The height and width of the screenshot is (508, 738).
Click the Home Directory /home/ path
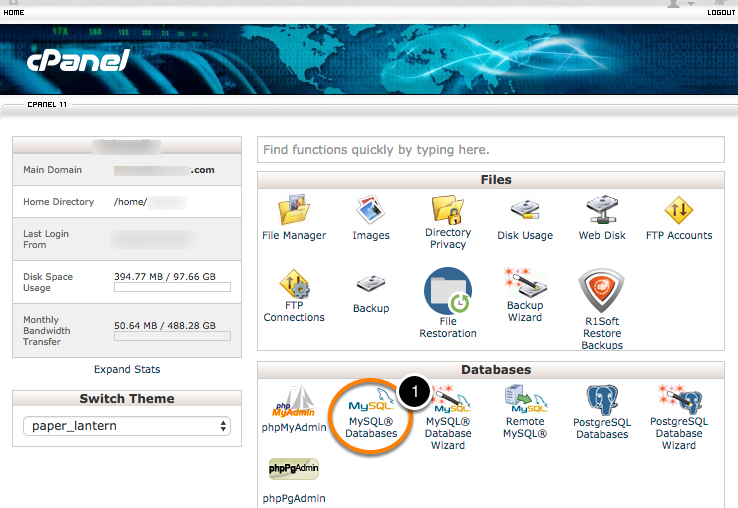[x=150, y=202]
